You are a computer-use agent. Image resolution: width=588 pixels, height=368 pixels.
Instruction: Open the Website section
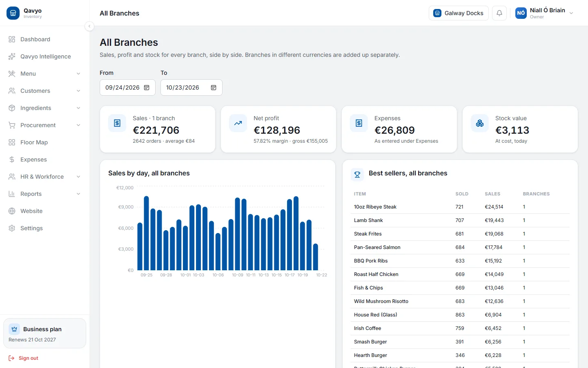coord(45,211)
